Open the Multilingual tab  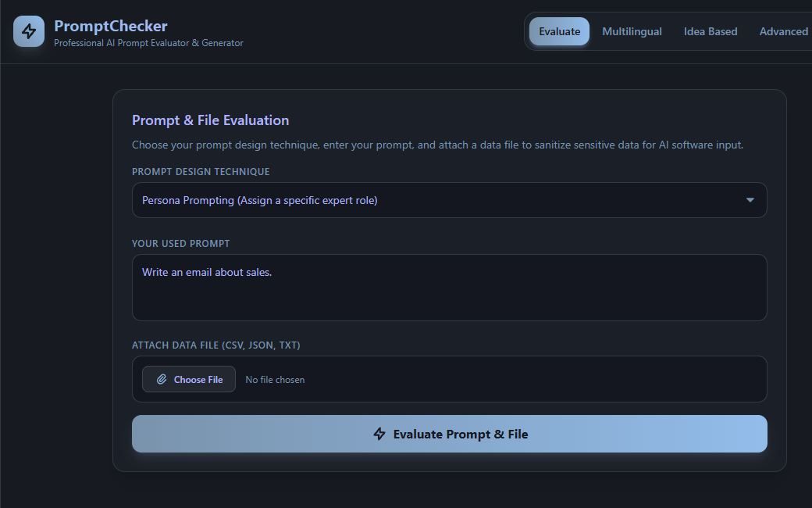pyautogui.click(x=632, y=31)
